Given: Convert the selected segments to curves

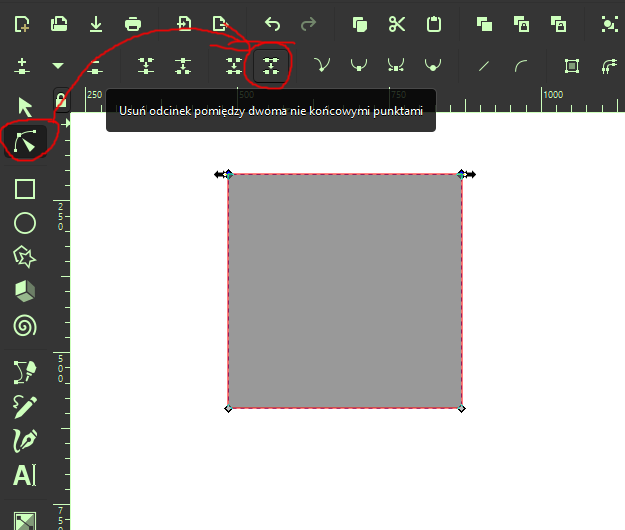Looking at the screenshot, I should tap(521, 66).
